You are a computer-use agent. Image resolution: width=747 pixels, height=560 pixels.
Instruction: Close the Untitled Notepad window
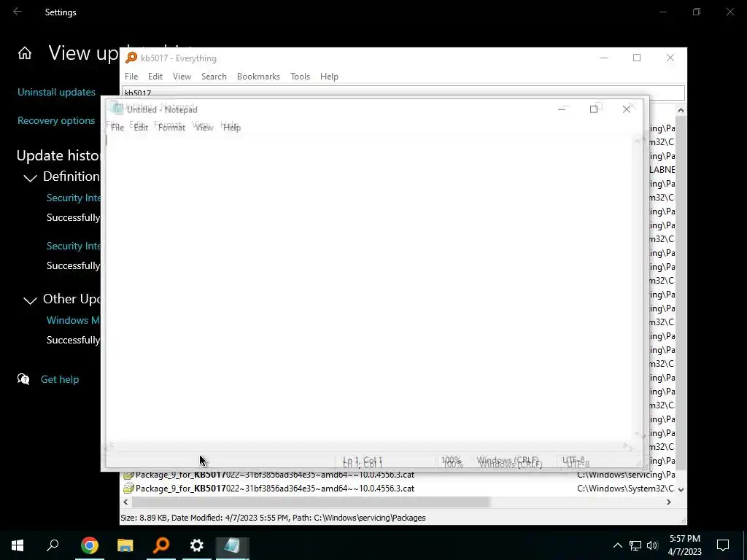coord(627,109)
